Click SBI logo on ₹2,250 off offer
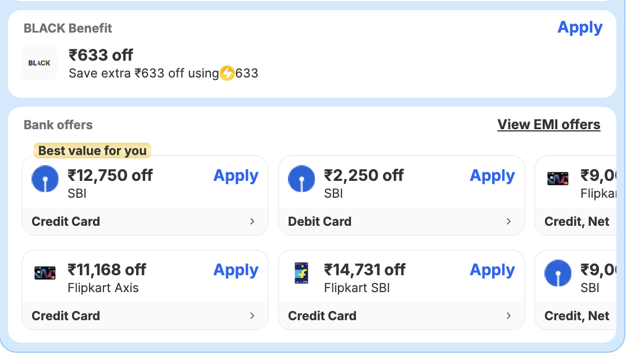The image size is (631, 364). click(x=301, y=179)
